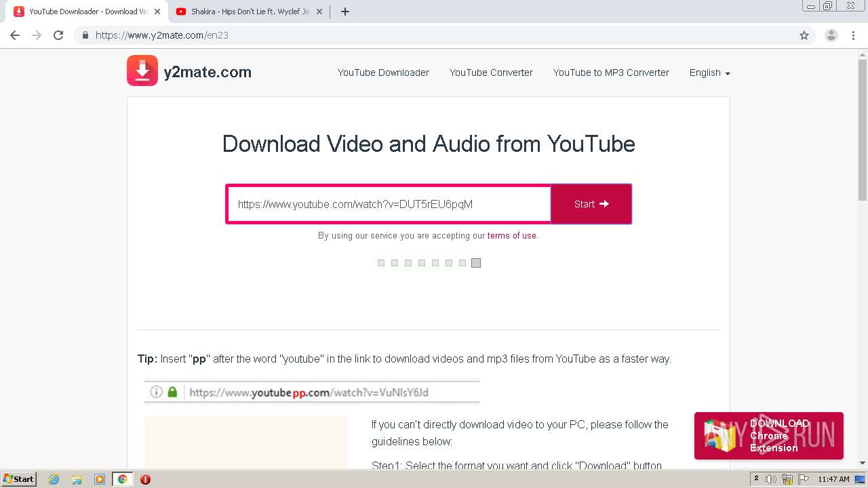The width and height of the screenshot is (868, 488).
Task: Bookmark this page with the star icon
Action: point(804,35)
